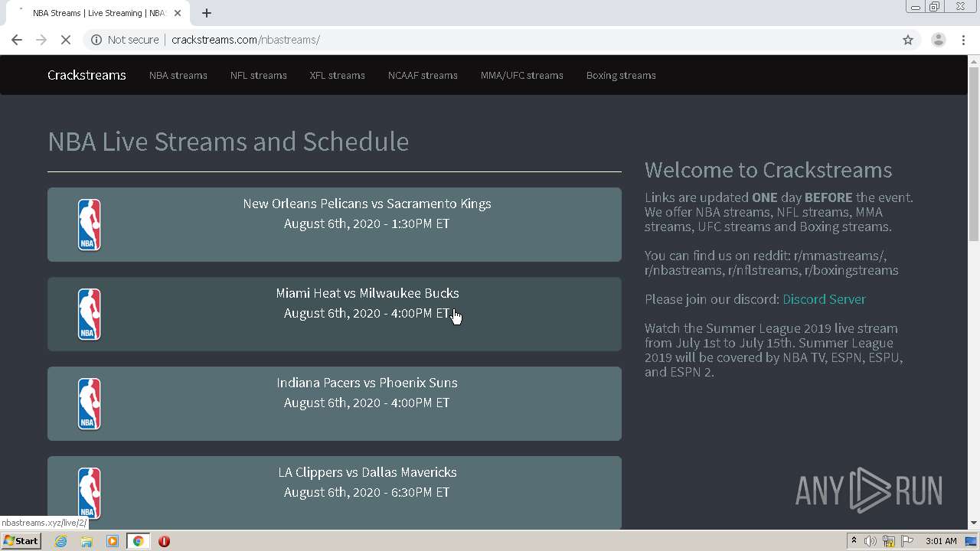Click the network tray icon
980x551 pixels.
(x=889, y=541)
